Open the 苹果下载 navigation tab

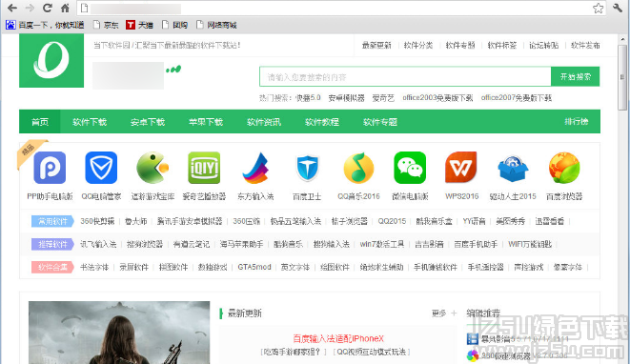click(206, 122)
